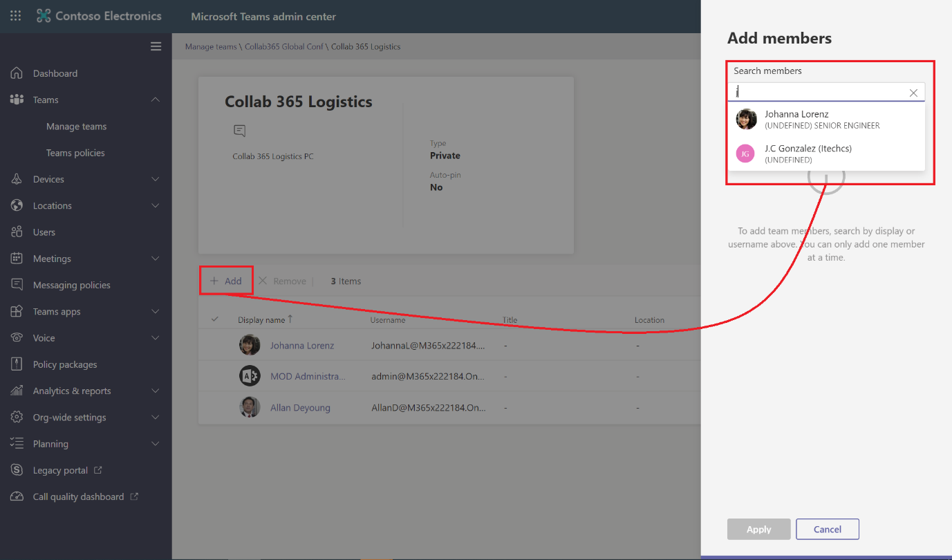Click MOD Administrator avatar in table
Image resolution: width=952 pixels, height=560 pixels.
tap(250, 376)
